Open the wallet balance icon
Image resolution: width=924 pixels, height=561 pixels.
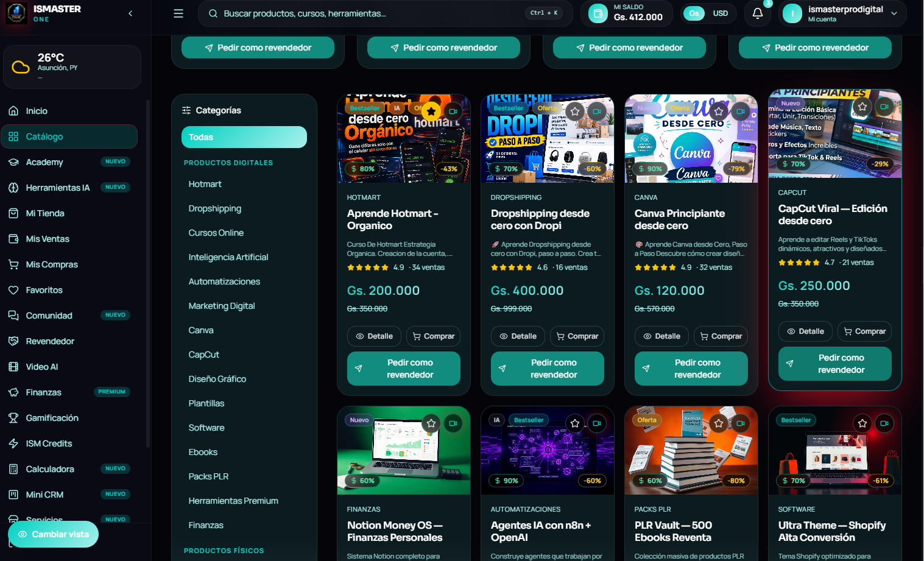click(598, 13)
